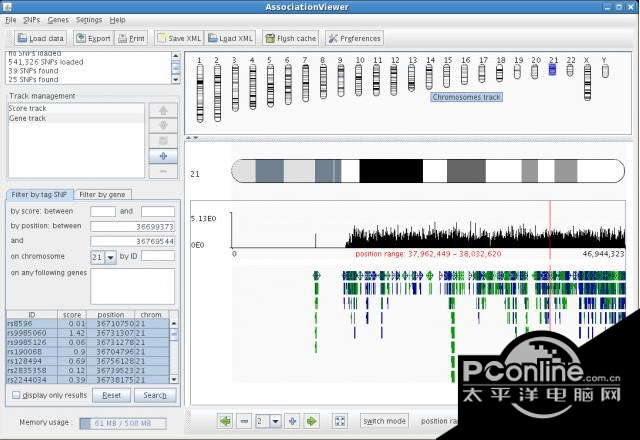Click the Load XML button

click(x=231, y=38)
